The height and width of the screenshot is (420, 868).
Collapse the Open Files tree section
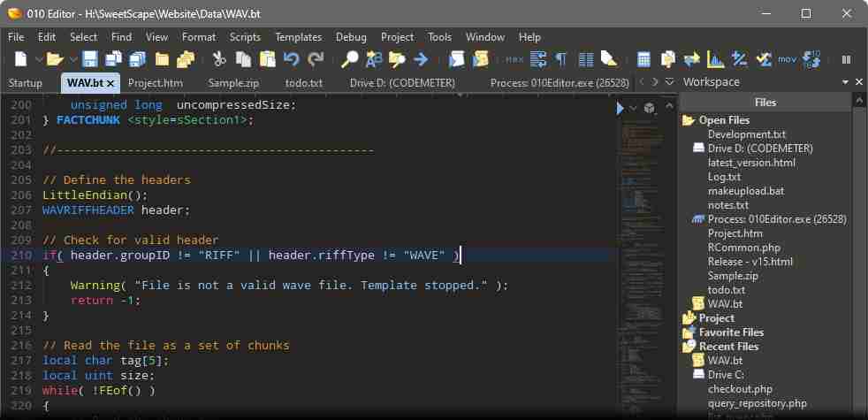[x=689, y=120]
